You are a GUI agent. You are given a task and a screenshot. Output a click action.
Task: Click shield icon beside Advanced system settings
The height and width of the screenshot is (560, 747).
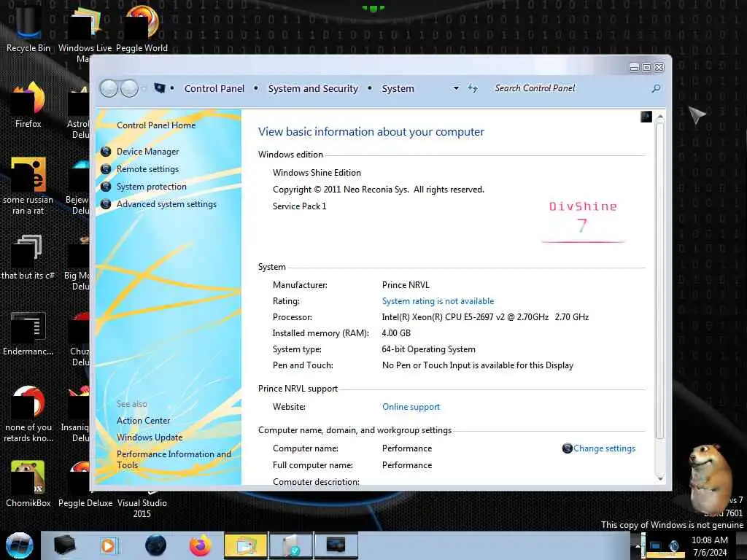[x=106, y=204]
